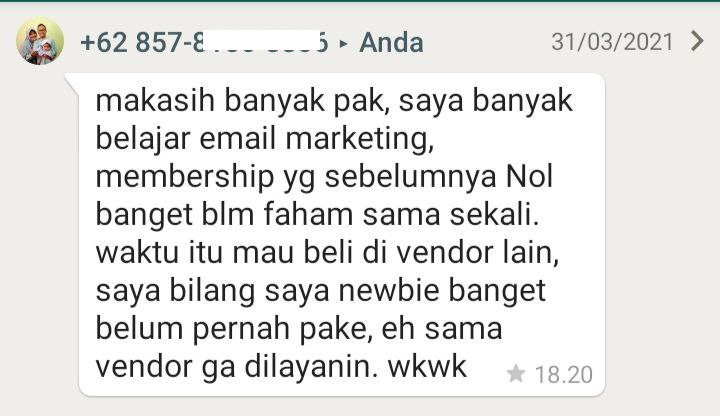Viewport: 720px width, 416px height.
Task: Select the starred message bubble
Action: click(341, 235)
